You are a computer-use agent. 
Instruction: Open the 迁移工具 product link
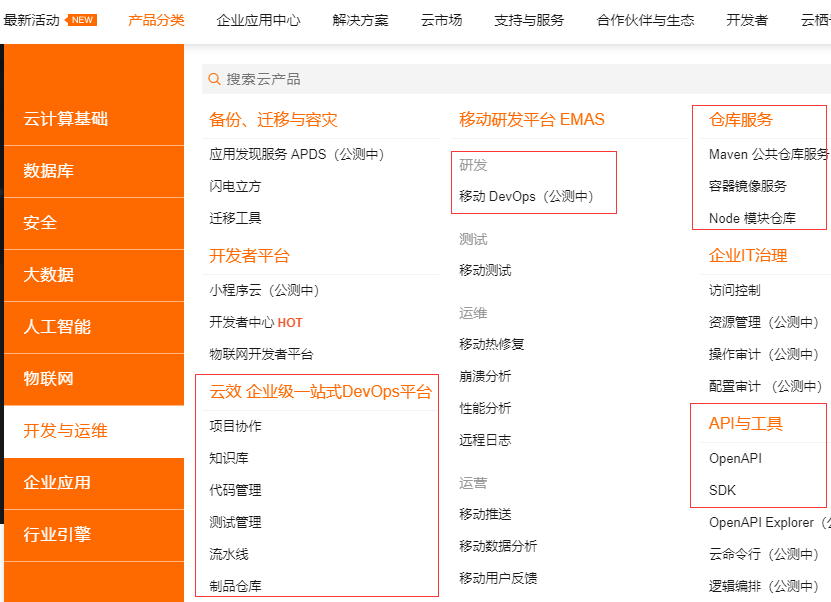pyautogui.click(x=235, y=218)
